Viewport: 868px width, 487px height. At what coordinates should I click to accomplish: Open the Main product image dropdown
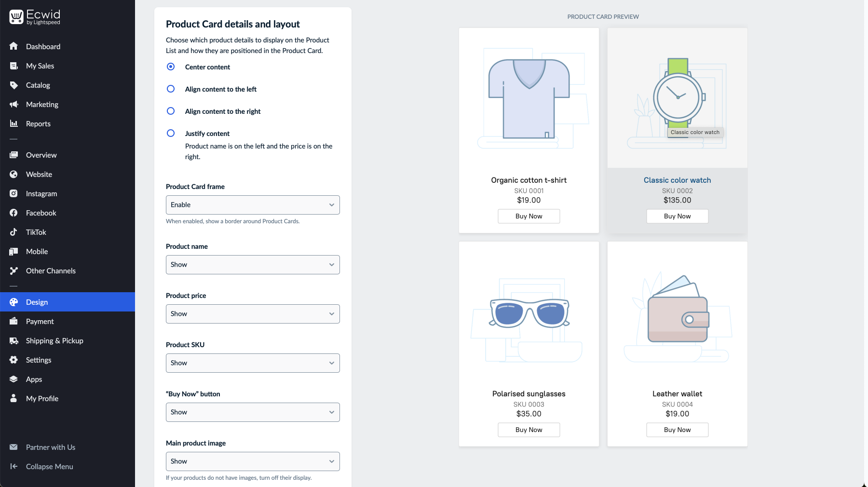pyautogui.click(x=253, y=461)
